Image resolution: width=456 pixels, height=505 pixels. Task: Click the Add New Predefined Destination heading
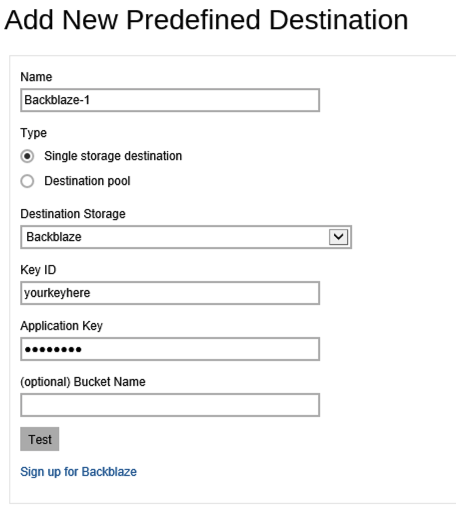pos(206,20)
